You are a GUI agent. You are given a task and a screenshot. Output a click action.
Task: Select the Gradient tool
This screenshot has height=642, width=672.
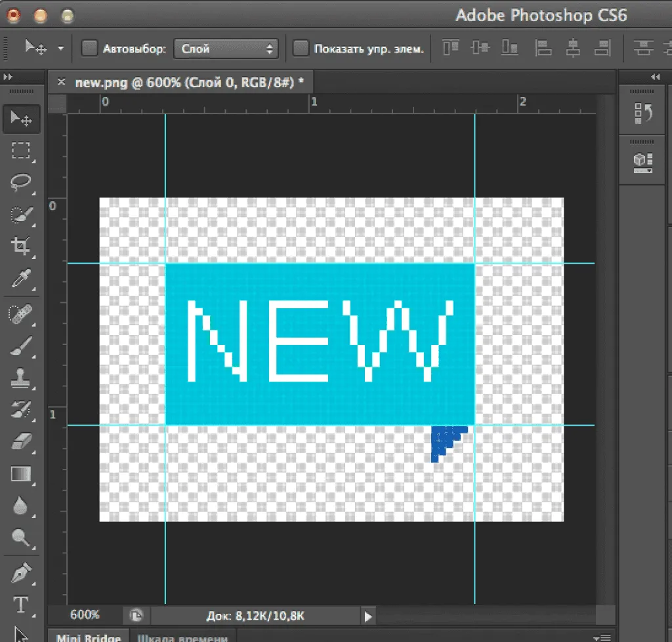coord(22,473)
